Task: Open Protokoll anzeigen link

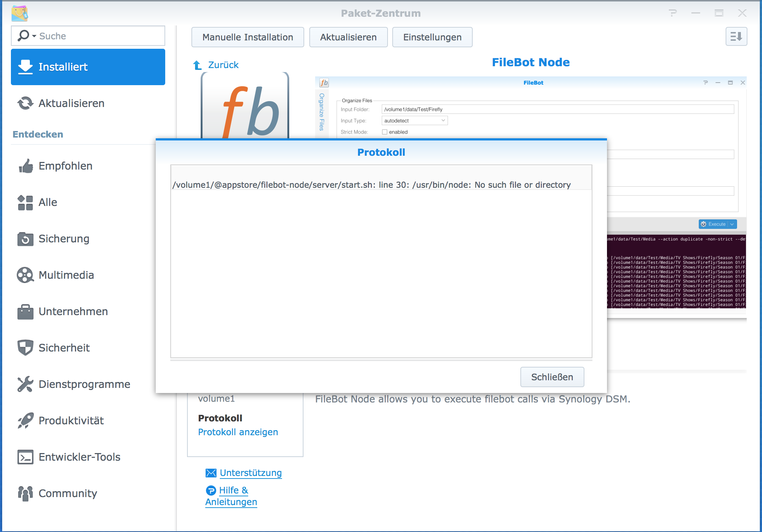Action: [x=238, y=432]
